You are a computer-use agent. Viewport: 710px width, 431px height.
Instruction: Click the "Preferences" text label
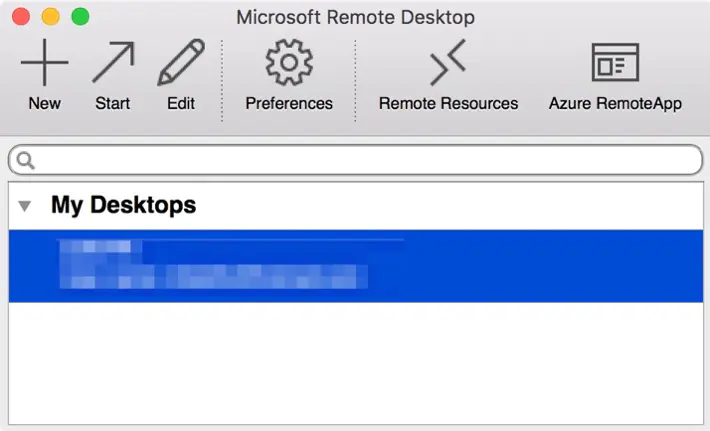[289, 103]
